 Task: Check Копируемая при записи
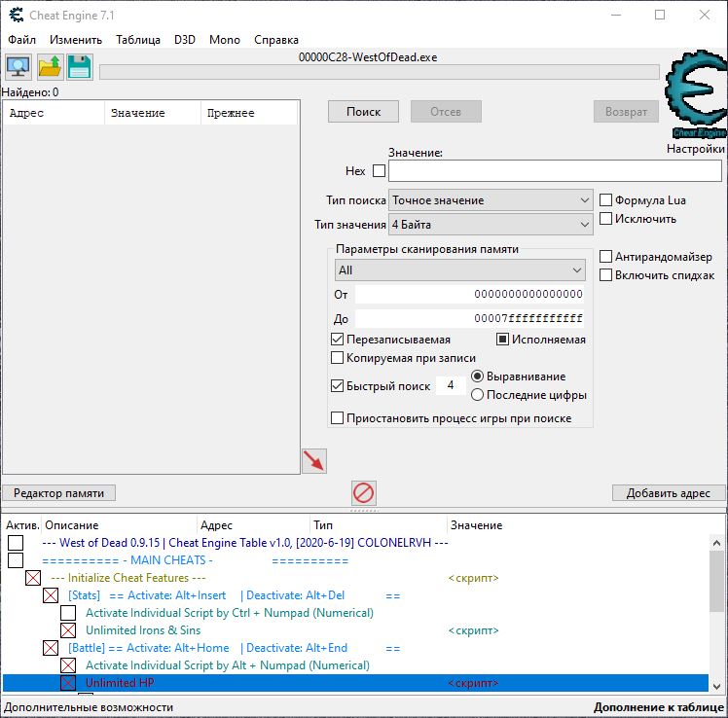point(337,358)
